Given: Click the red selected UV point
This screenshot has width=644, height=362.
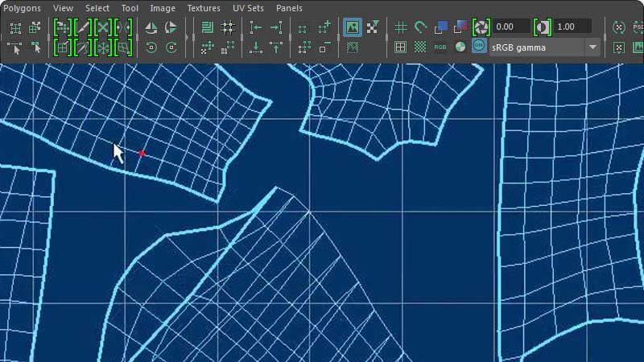Looking at the screenshot, I should click(142, 153).
